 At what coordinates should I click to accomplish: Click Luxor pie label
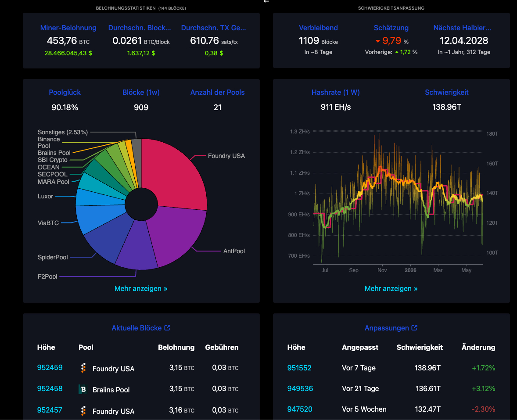pyautogui.click(x=45, y=196)
